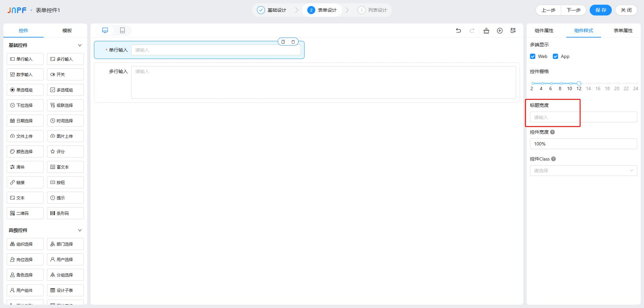Add a 数字输入 control
644x308 pixels.
pos(25,74)
